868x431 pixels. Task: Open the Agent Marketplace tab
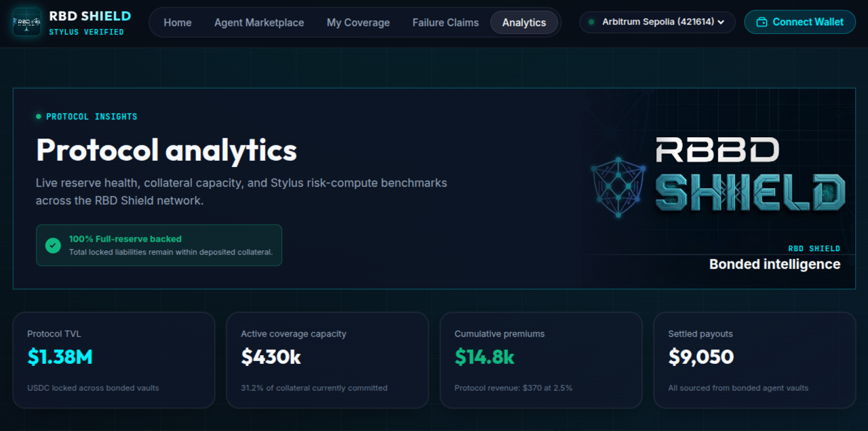tap(259, 22)
